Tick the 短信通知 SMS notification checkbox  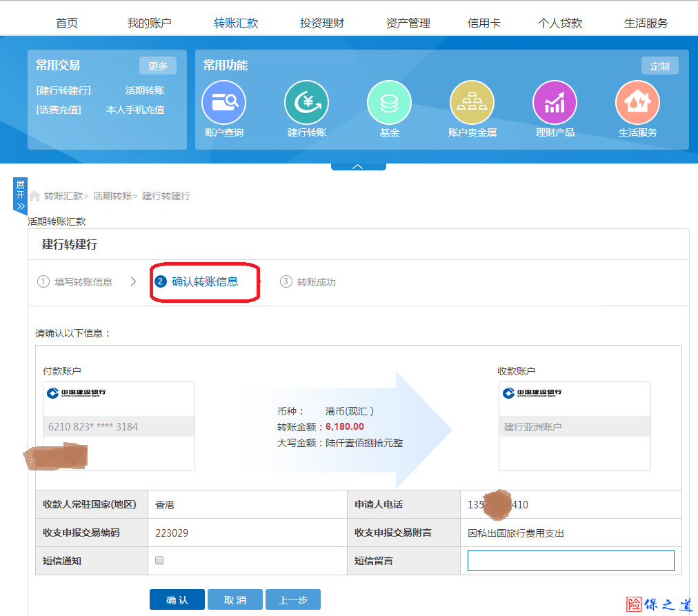click(159, 560)
